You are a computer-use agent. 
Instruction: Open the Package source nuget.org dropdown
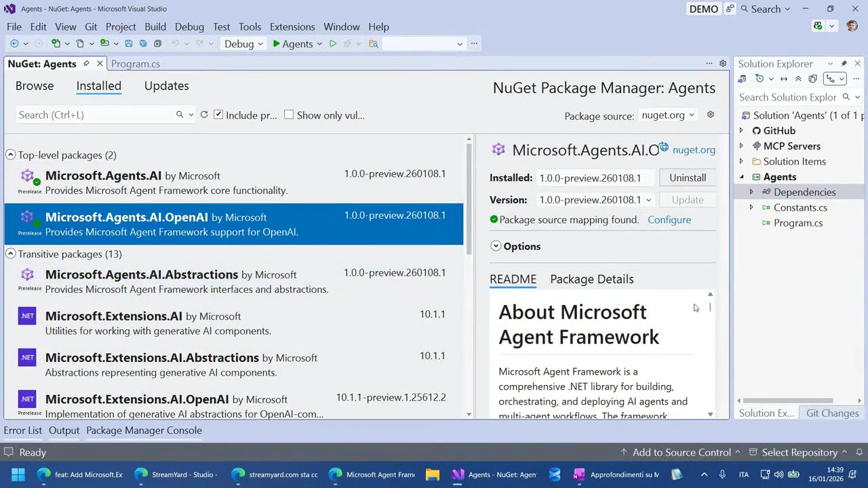669,115
